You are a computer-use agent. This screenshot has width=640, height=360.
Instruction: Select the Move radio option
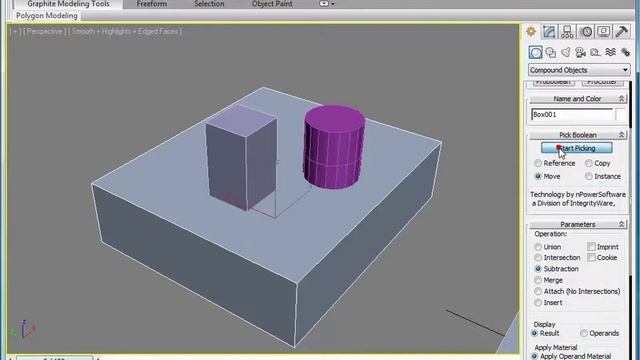pos(547,176)
